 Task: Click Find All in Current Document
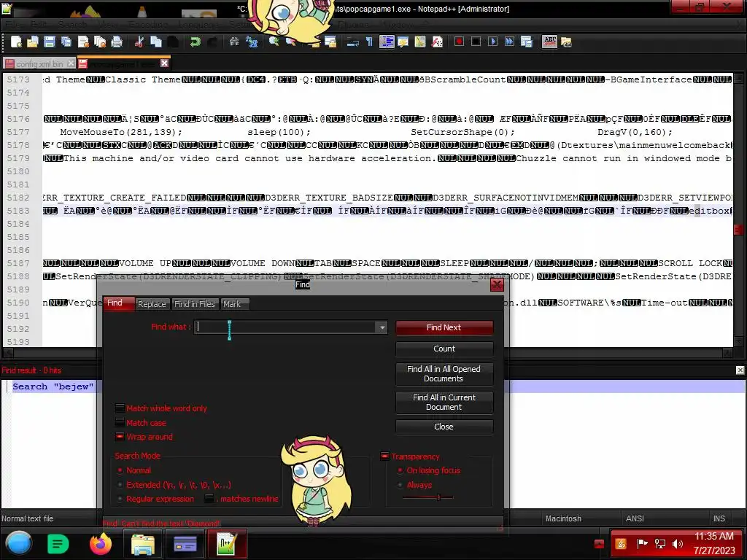[444, 402]
